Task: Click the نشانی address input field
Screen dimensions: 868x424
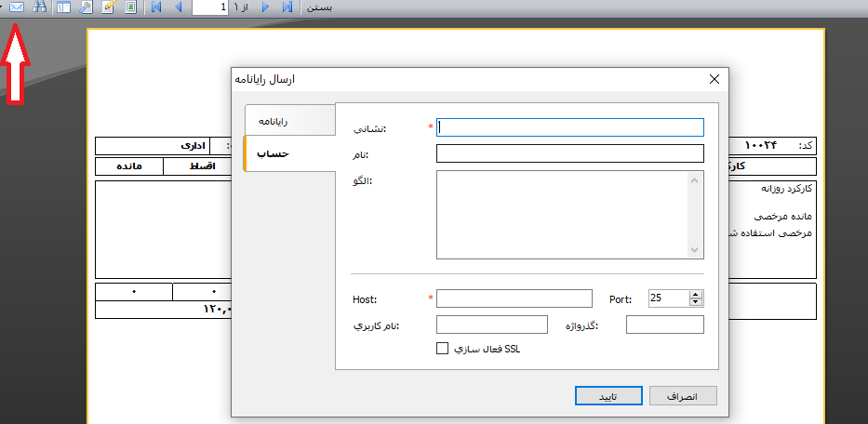Action: [x=570, y=127]
